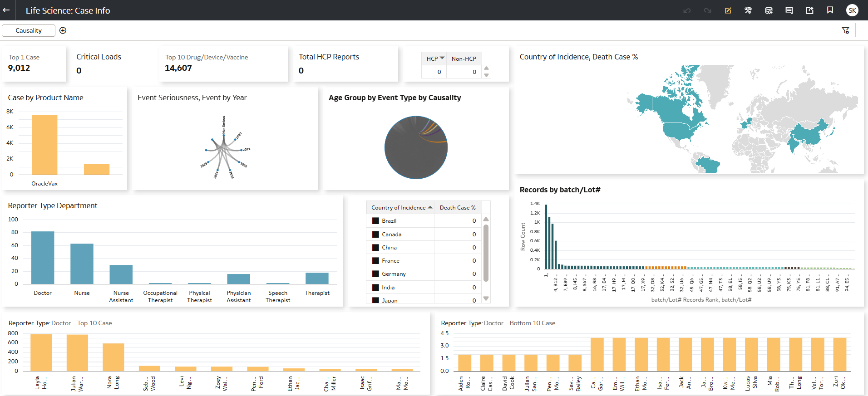
Task: Select the OracleVax bar in product chart
Action: click(44, 145)
